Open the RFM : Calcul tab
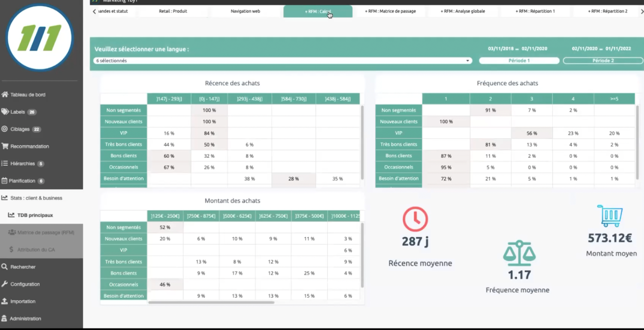This screenshot has height=330, width=644. [x=318, y=11]
